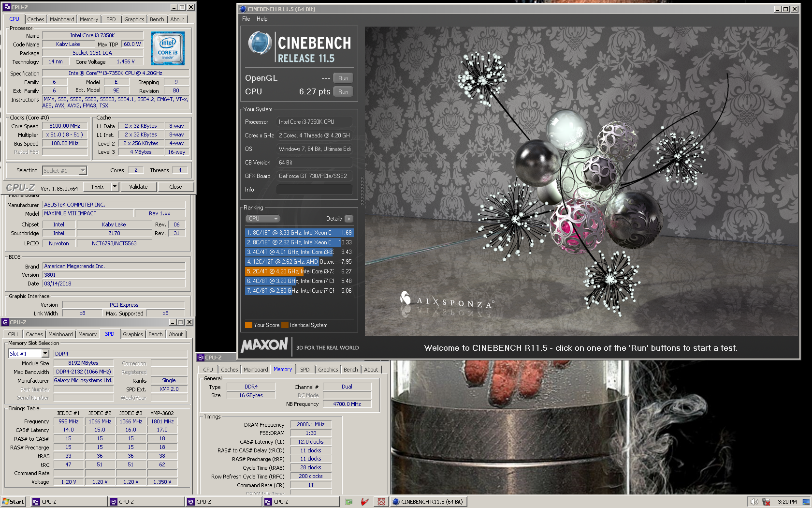The width and height of the screenshot is (812, 508).
Task: Click the Your Score orange swatch
Action: [x=248, y=325]
